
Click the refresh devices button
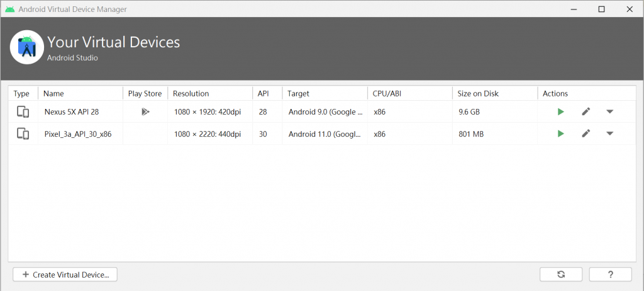coord(561,275)
